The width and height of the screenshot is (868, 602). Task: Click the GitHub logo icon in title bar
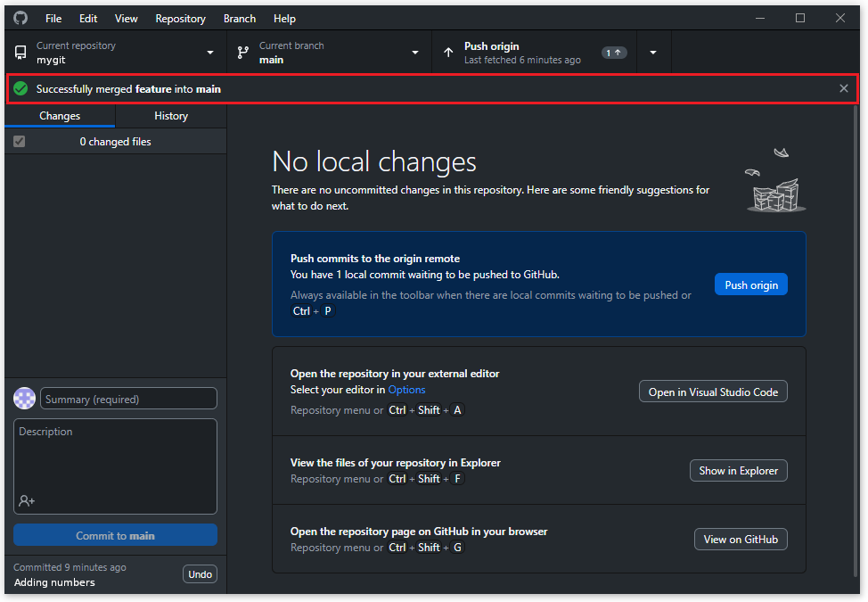pyautogui.click(x=20, y=18)
